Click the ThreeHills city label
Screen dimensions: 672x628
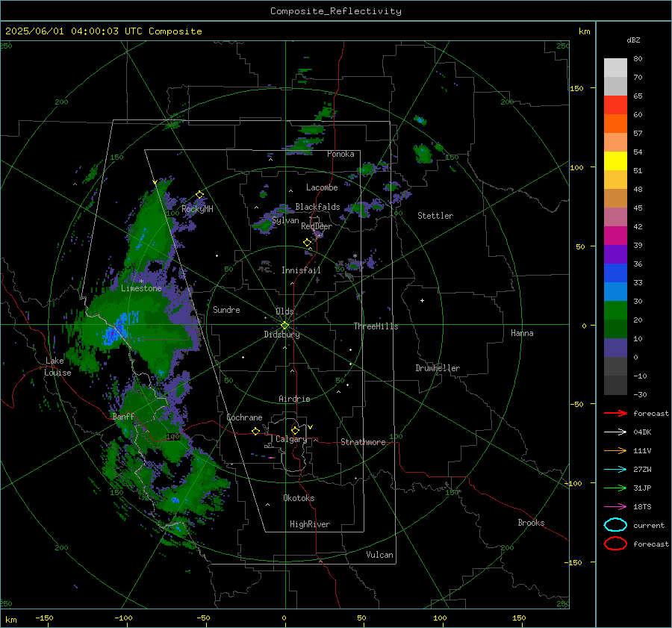coord(376,326)
